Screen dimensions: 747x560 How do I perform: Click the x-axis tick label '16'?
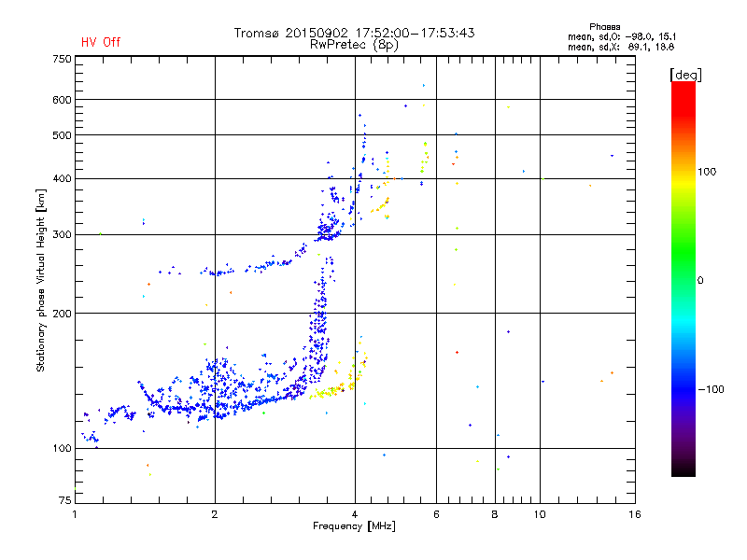tap(635, 514)
